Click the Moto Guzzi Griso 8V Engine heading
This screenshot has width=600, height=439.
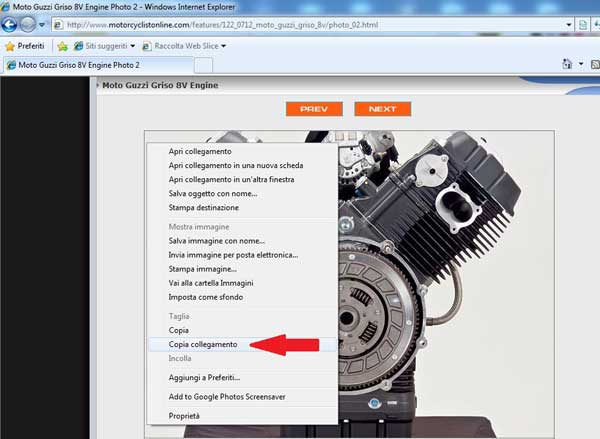click(160, 85)
